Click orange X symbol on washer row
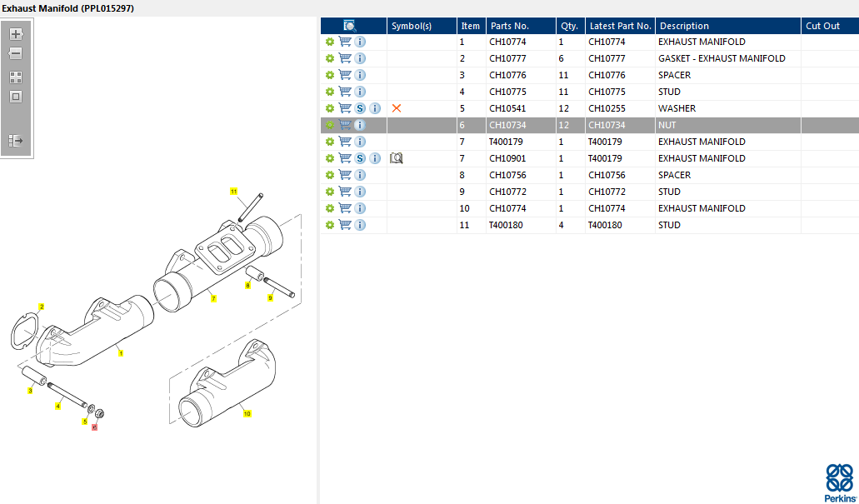The image size is (859, 504). [397, 108]
